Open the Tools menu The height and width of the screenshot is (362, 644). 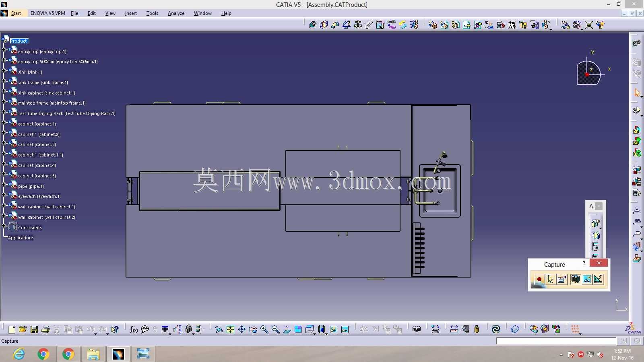[152, 13]
